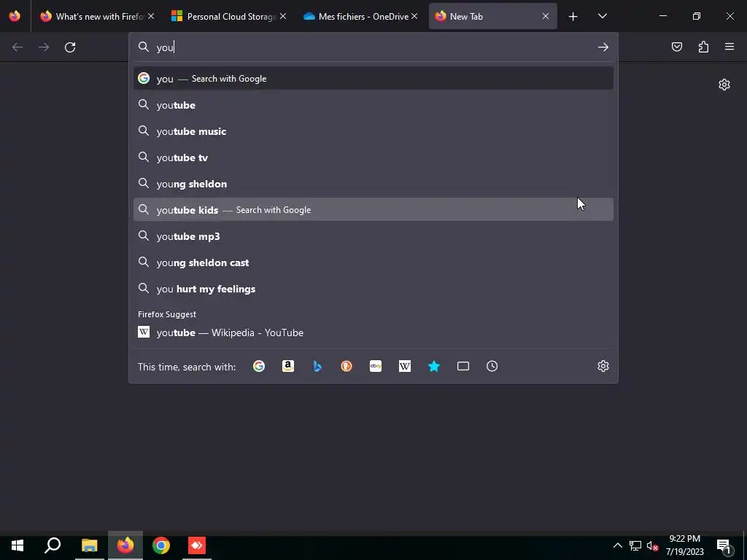Switch to What's new with Firefox tab
747x560 pixels.
[97, 16]
